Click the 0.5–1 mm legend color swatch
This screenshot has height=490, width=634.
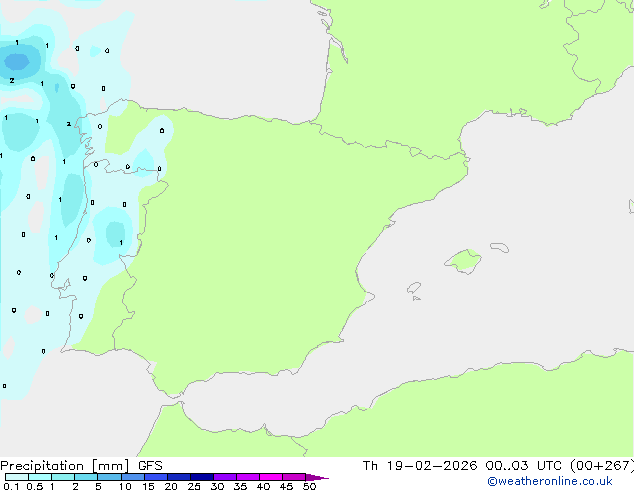tap(40, 477)
